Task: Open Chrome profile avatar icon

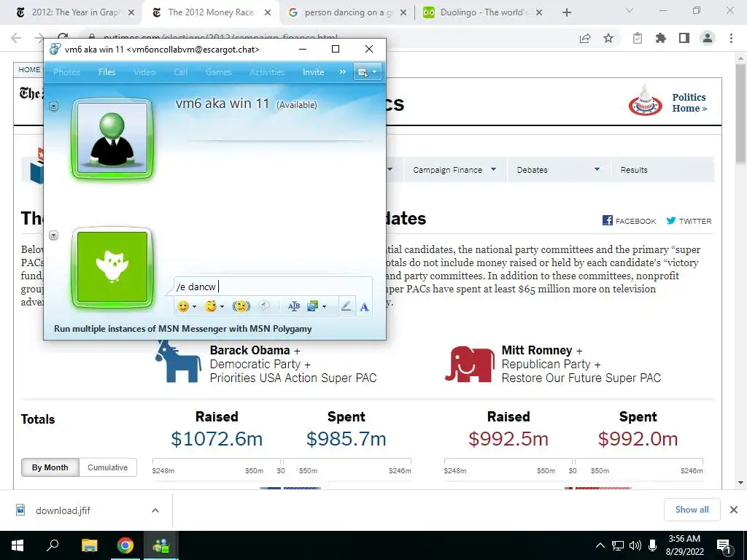Action: tap(708, 38)
